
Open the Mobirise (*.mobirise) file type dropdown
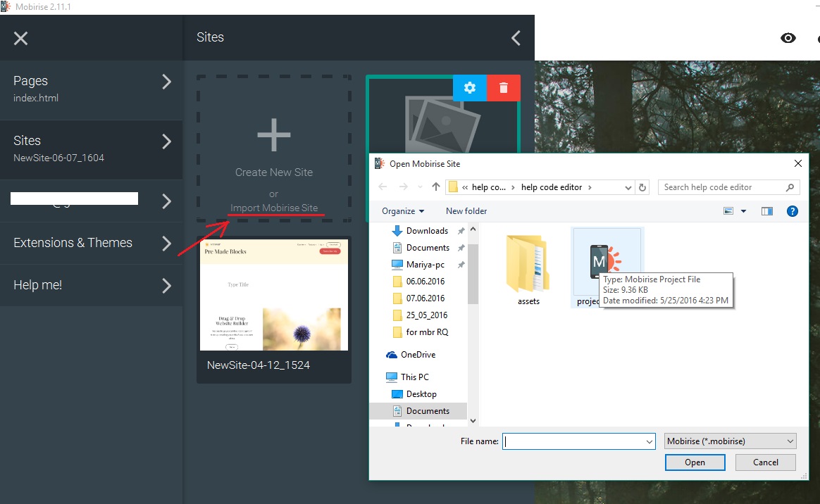point(729,441)
